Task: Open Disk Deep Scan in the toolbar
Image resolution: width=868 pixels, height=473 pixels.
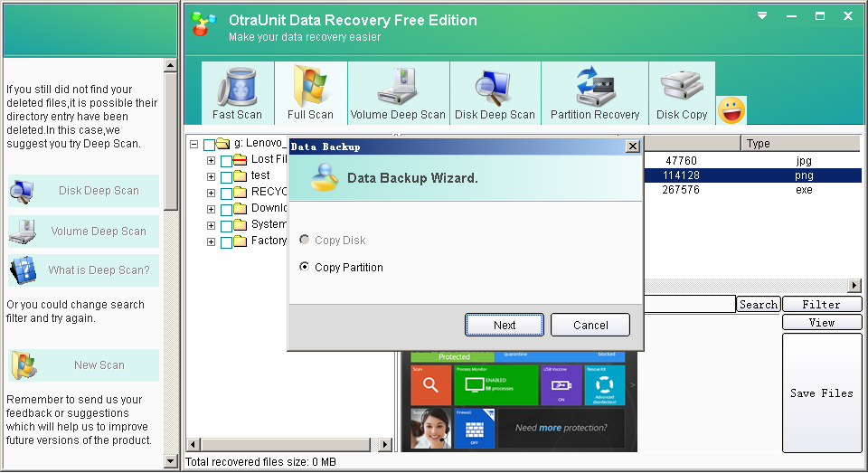Action: point(495,93)
